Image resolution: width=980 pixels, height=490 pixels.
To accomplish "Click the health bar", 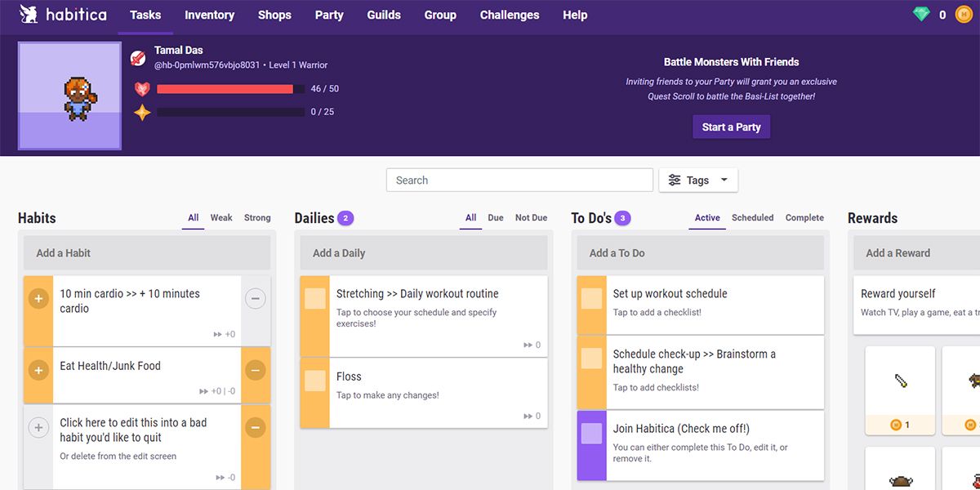I will coord(230,89).
